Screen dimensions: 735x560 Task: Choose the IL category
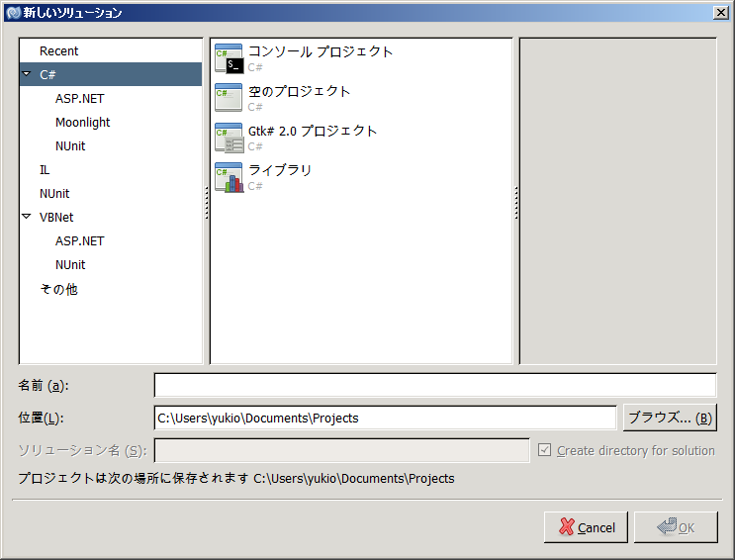(45, 169)
